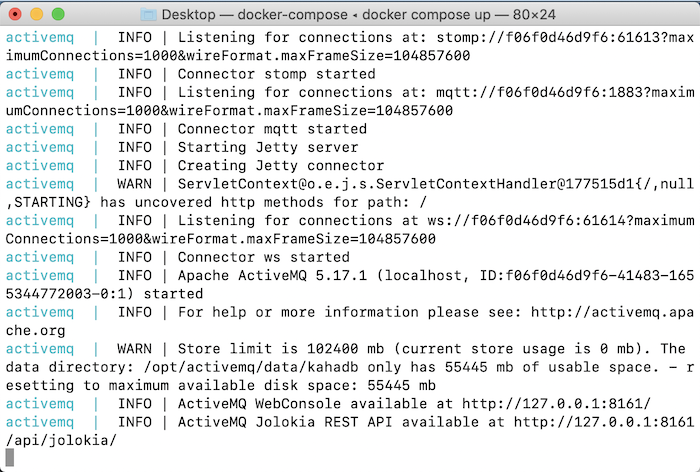The image size is (700, 472).
Task: Click the /opt/activemq/data/kahadb directory path
Action: click(x=251, y=367)
